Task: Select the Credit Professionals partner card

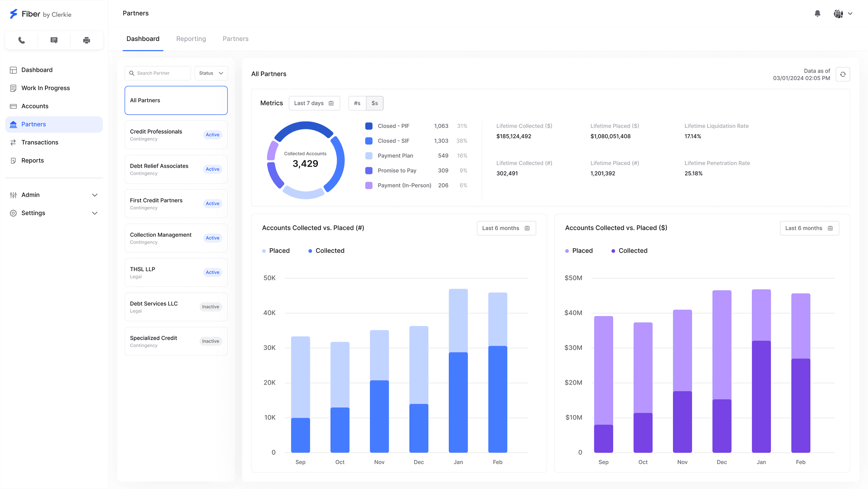Action: pos(176,135)
